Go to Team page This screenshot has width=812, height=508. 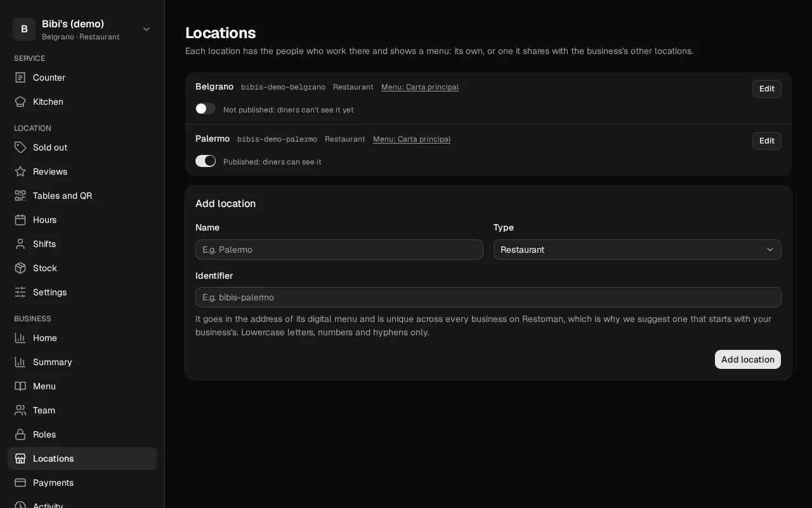click(82, 410)
